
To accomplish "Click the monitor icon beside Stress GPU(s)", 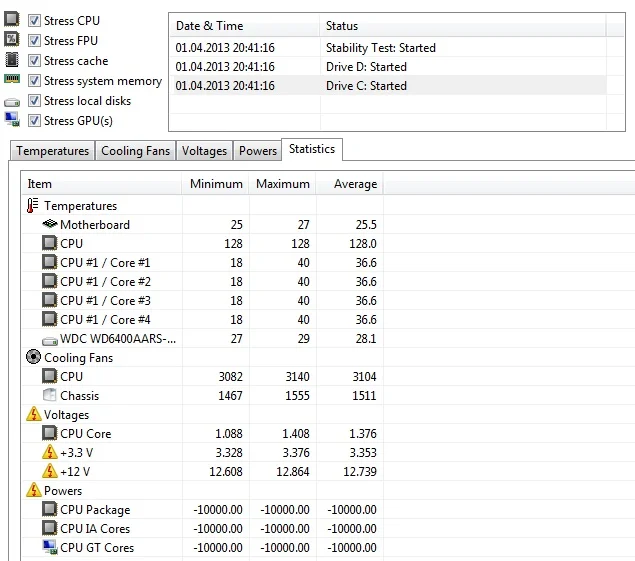I will click(x=12, y=119).
